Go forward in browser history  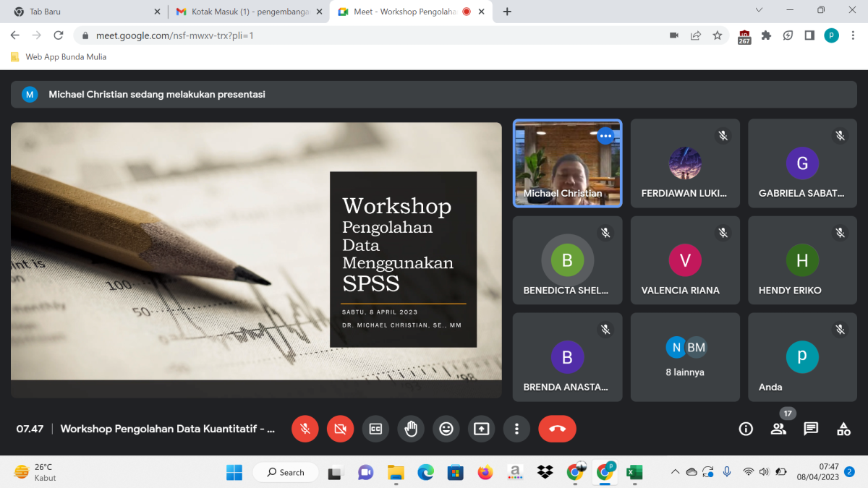pos(37,35)
